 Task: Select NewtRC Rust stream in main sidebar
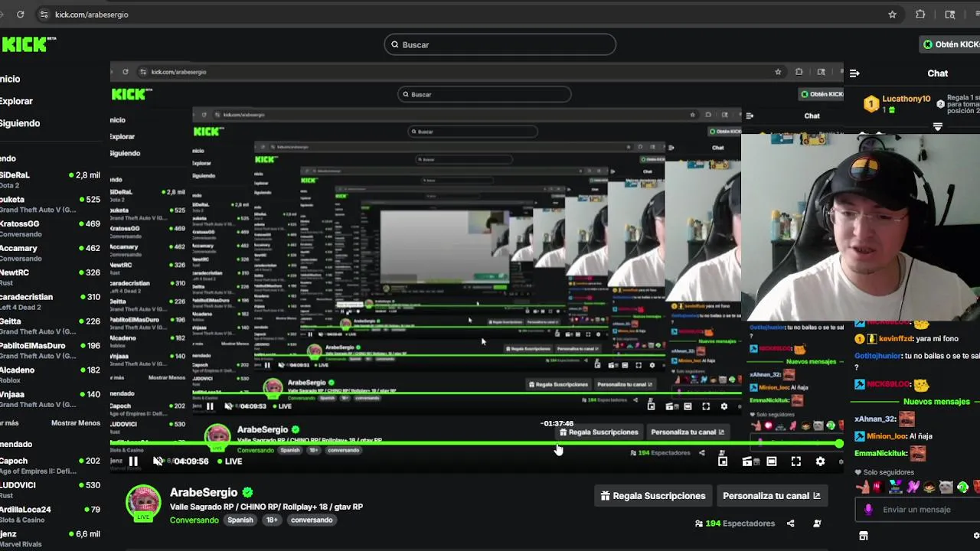pyautogui.click(x=51, y=277)
